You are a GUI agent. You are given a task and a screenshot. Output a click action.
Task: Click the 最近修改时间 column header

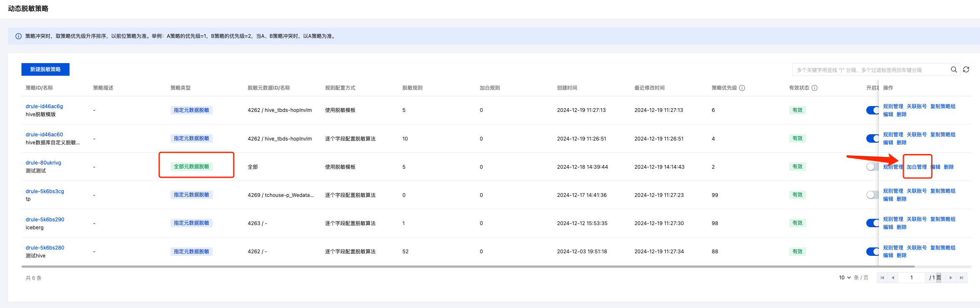650,88
